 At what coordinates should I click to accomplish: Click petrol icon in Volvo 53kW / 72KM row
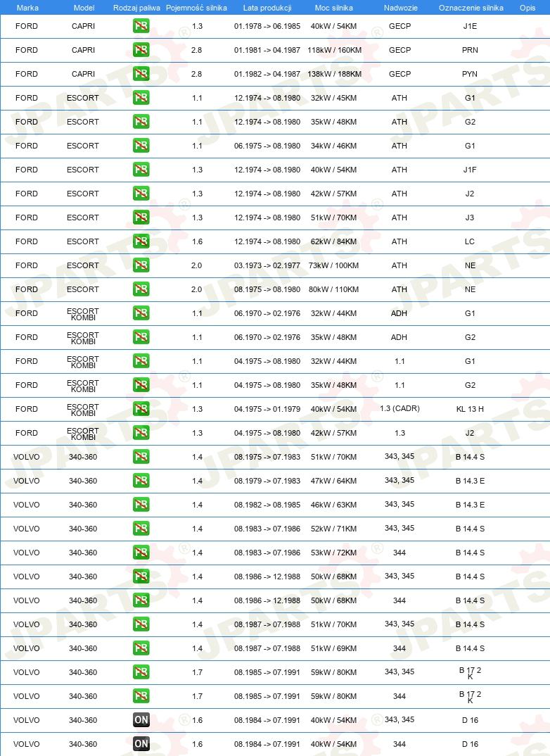(x=141, y=553)
